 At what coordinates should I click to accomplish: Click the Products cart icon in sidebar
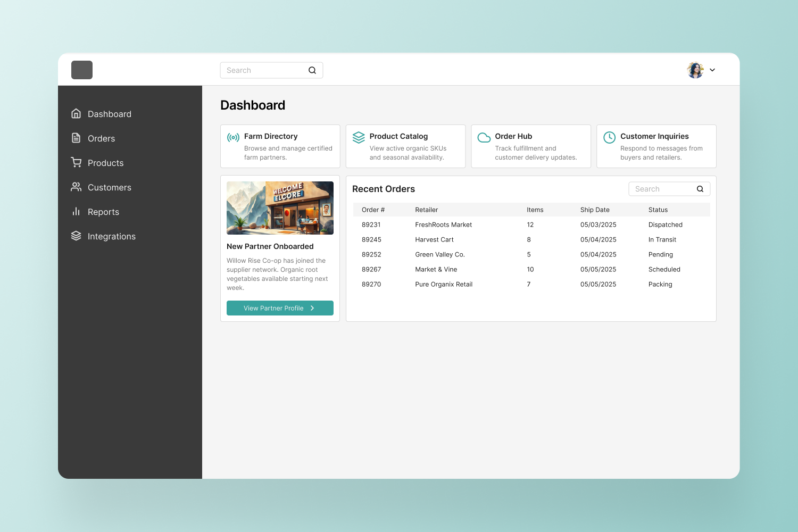[x=76, y=162]
